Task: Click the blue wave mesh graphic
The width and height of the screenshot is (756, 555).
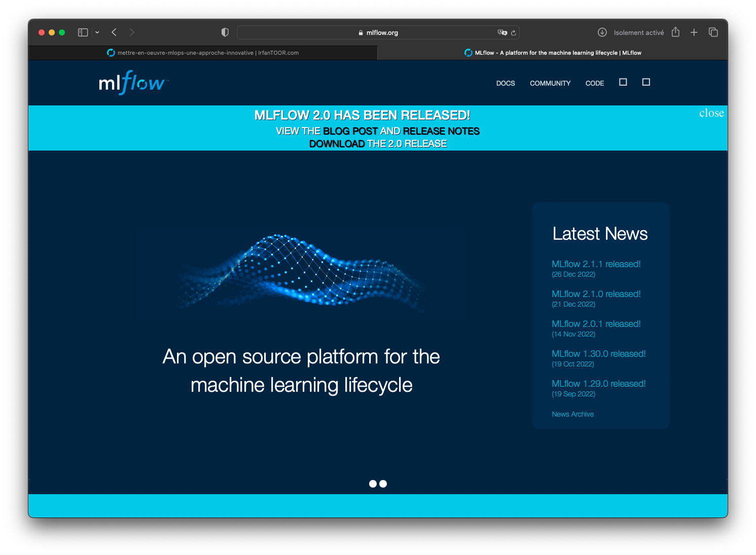Action: tap(301, 271)
